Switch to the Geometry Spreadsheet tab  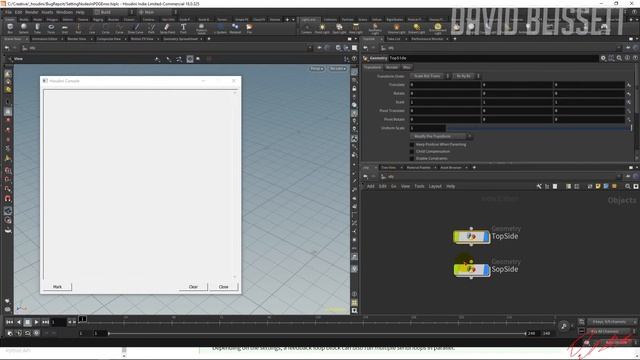(x=180, y=39)
